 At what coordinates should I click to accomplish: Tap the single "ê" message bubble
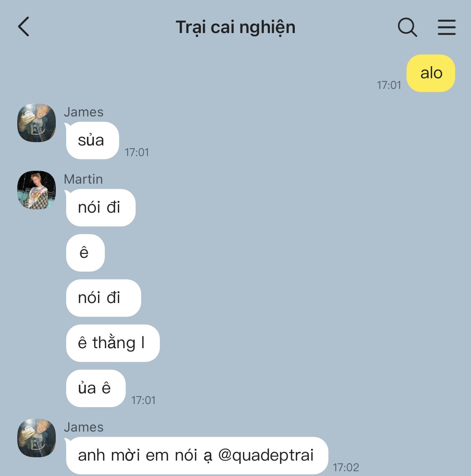85,253
